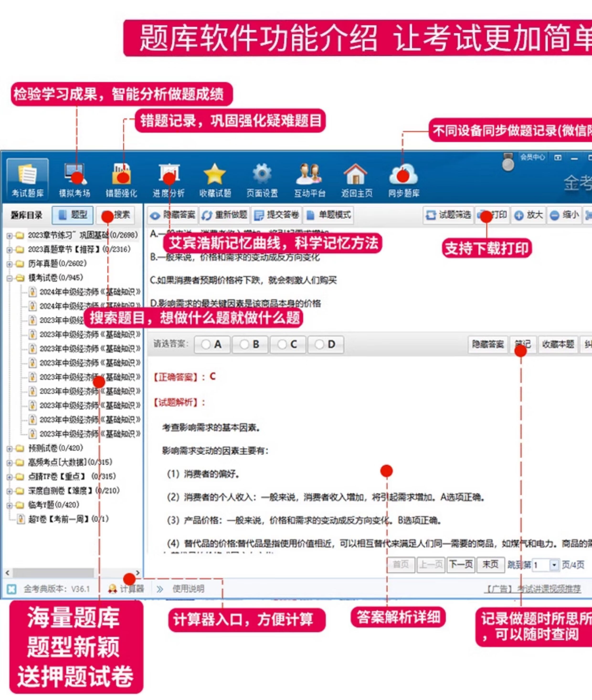This screenshot has height=700, width=592.
Task: Click the 收藏试题 star icon
Action: pos(215,180)
